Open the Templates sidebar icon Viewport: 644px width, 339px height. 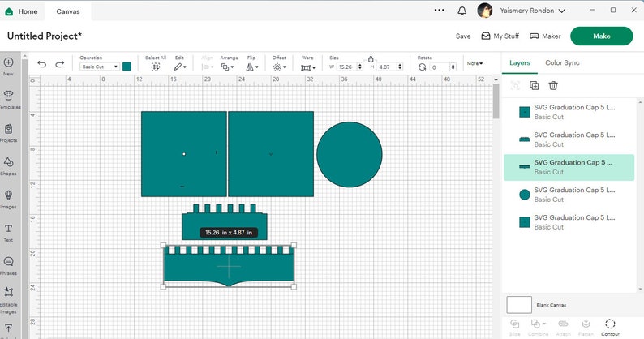point(8,96)
